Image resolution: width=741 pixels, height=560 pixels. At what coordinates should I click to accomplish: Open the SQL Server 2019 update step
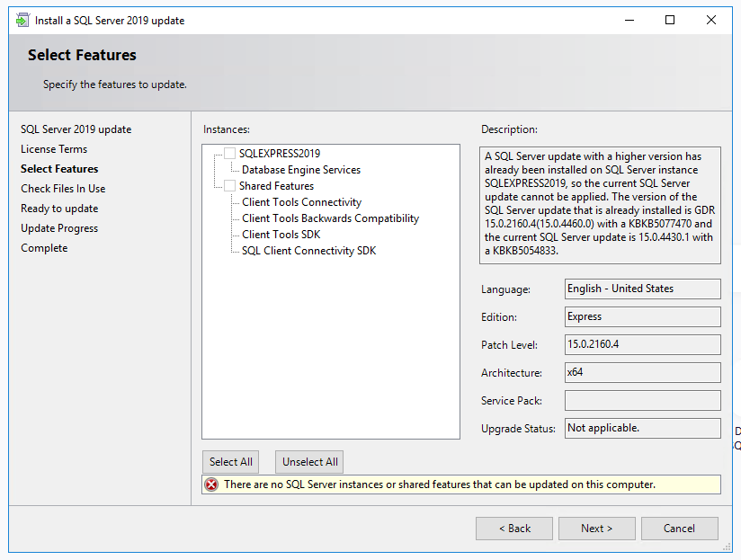(76, 129)
